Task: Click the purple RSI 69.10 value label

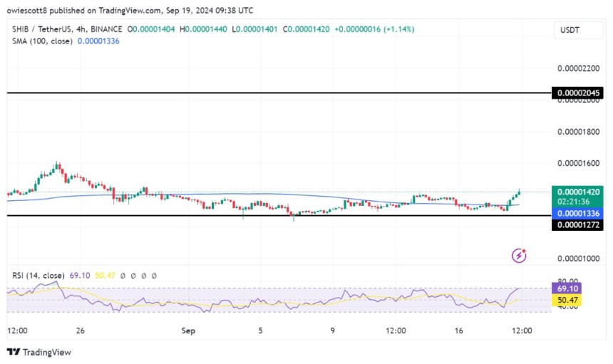Action: [567, 288]
